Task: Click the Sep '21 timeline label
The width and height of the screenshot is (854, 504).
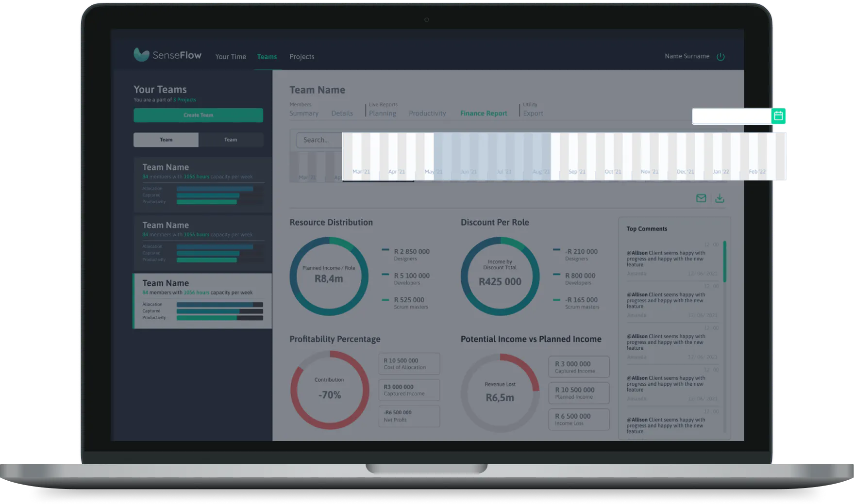Action: pyautogui.click(x=577, y=172)
